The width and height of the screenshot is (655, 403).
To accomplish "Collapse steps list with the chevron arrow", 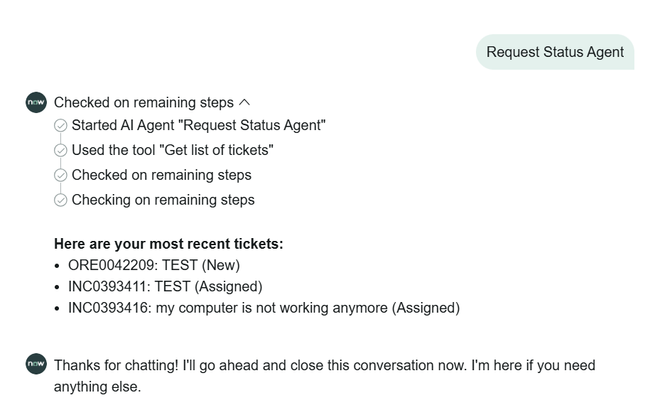I will coord(245,102).
